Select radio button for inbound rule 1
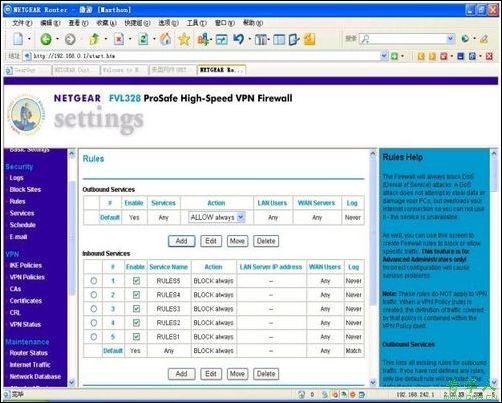 tap(94, 281)
